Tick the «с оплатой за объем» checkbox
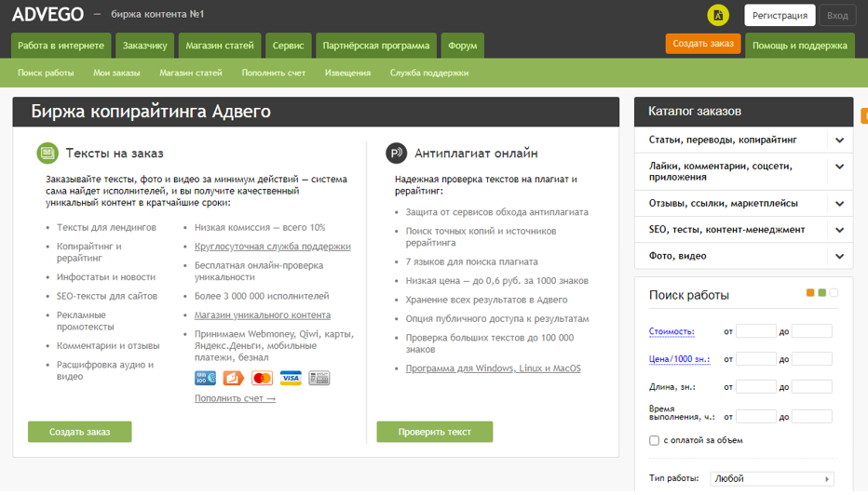868x495 pixels. (655, 440)
